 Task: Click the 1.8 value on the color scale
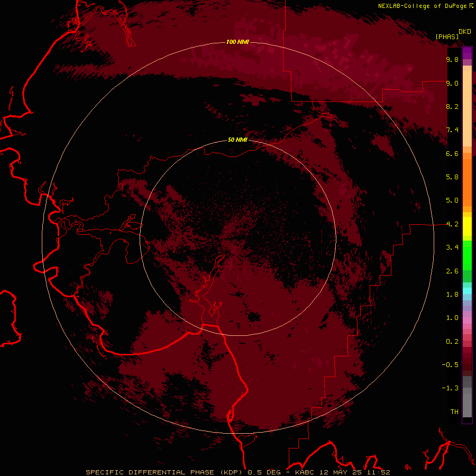pos(452,295)
